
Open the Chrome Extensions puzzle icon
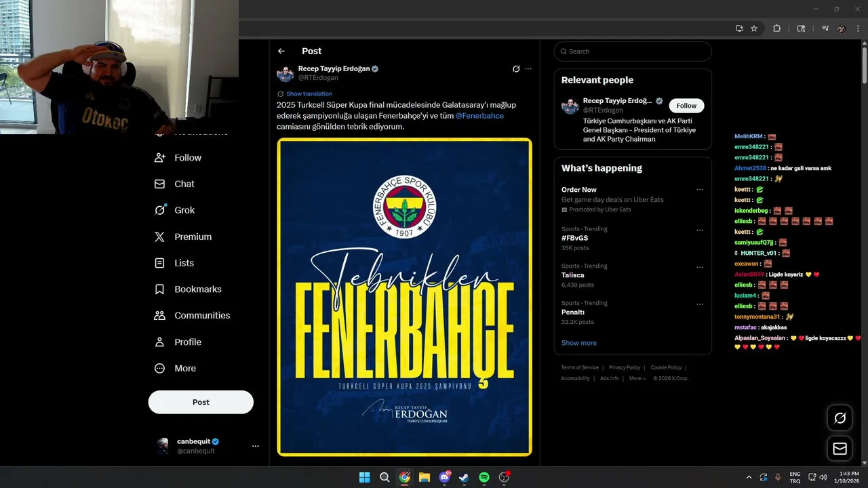point(777,28)
